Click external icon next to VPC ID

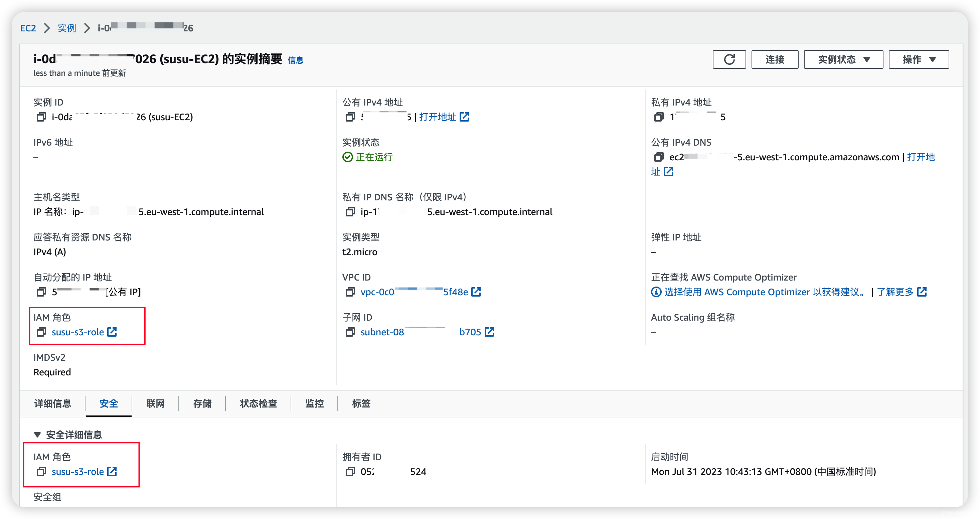[x=476, y=292]
